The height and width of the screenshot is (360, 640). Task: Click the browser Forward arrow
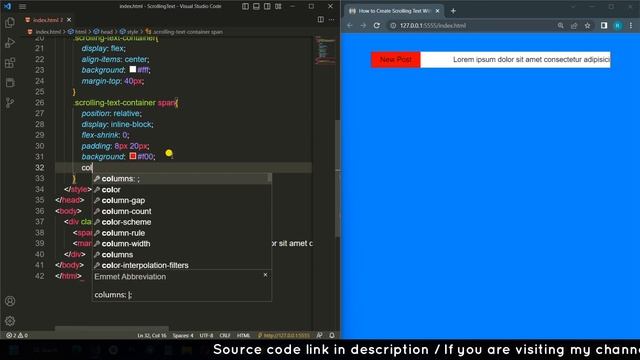pos(363,25)
